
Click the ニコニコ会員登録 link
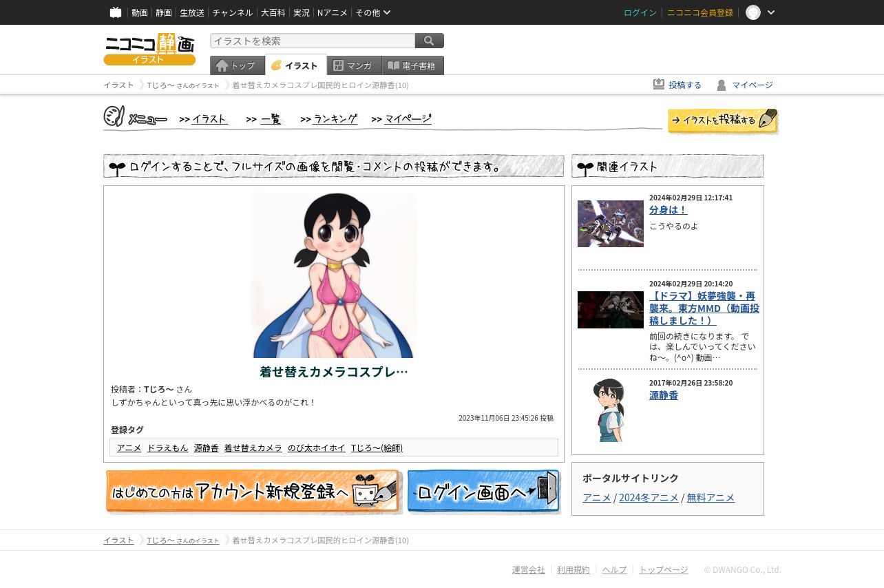tap(700, 12)
